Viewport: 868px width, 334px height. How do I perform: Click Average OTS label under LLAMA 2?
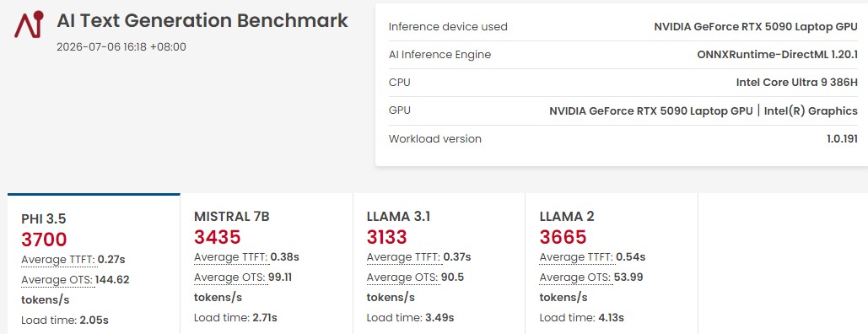pyautogui.click(x=575, y=277)
